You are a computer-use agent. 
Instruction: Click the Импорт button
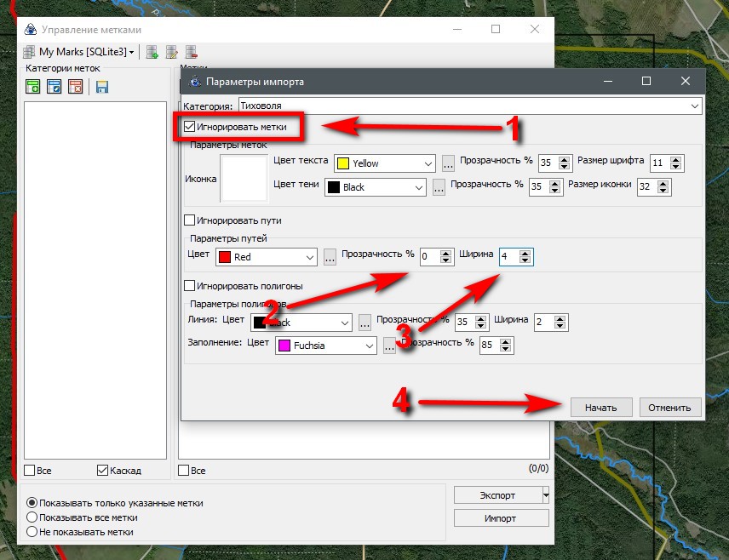pos(501,518)
